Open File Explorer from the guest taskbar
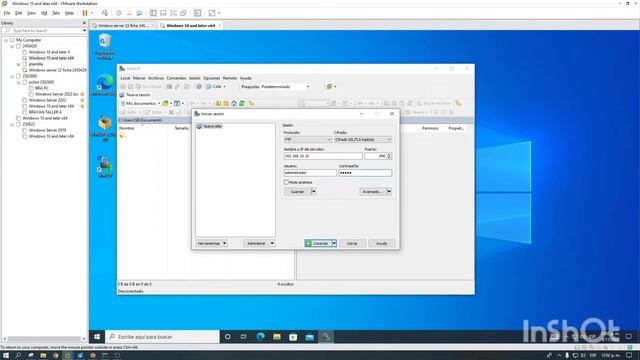This screenshot has width=640, height=360. pyautogui.click(x=277, y=336)
